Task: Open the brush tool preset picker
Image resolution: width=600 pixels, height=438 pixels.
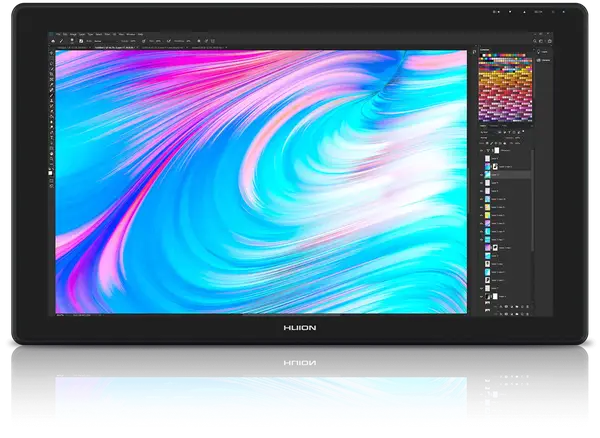Action: [62, 41]
